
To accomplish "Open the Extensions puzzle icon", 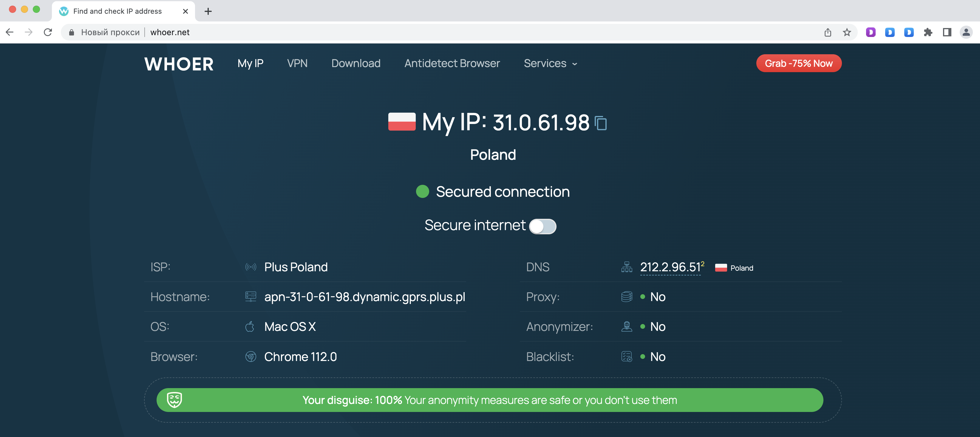I will coord(928,32).
